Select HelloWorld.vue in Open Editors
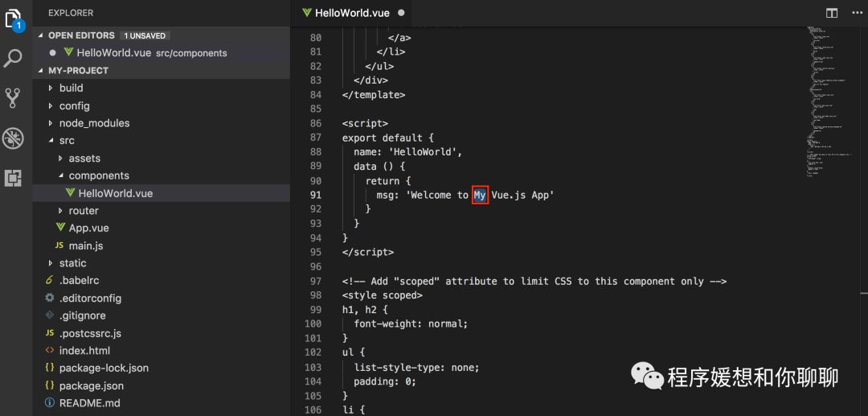The image size is (868, 416). click(x=161, y=53)
